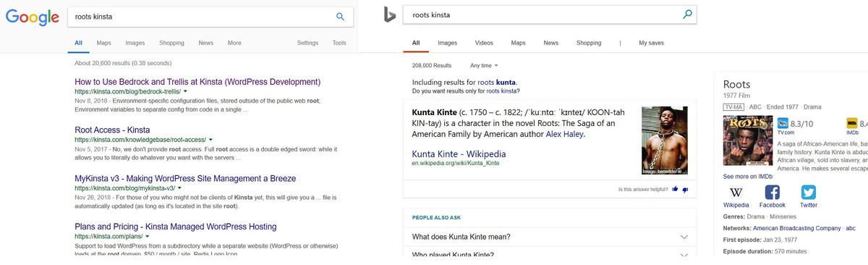Open dropdown arrow beside mykinsta-v3 URL

click(x=179, y=188)
